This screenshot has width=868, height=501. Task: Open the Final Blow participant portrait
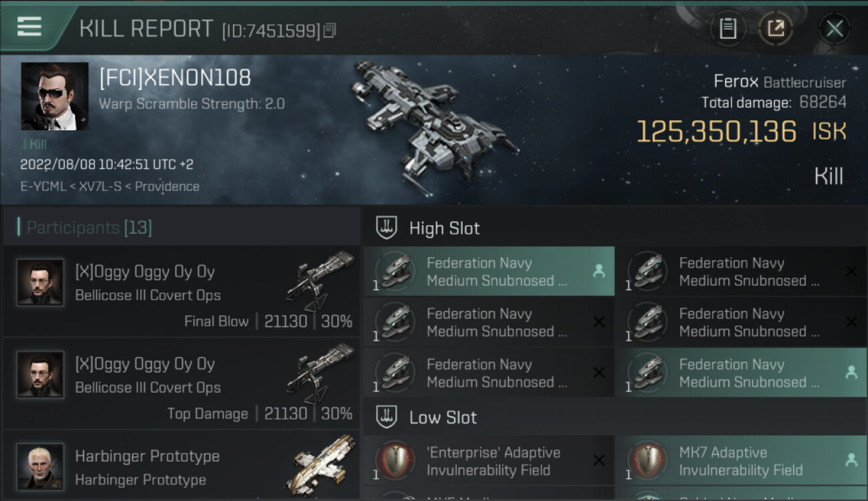(40, 283)
